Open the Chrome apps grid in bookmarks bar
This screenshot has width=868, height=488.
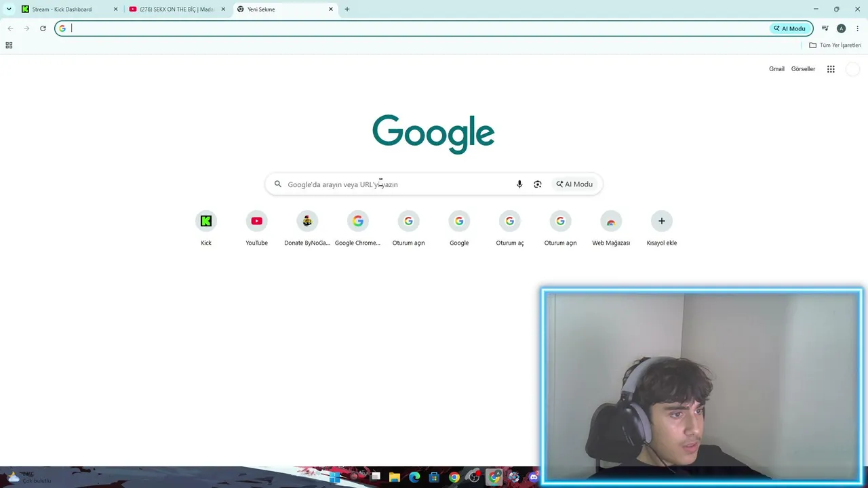(x=9, y=45)
